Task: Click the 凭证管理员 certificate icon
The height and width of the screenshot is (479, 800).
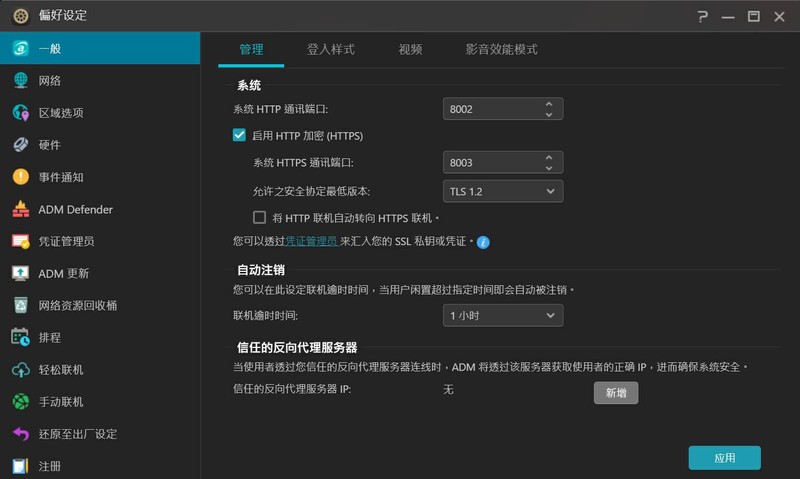Action: pos(20,241)
